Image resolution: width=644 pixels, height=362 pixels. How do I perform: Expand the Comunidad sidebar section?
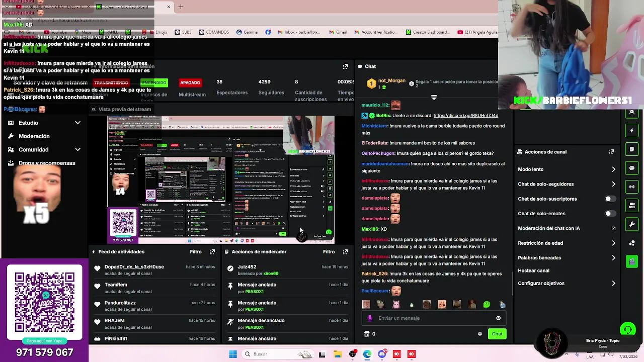click(44, 150)
